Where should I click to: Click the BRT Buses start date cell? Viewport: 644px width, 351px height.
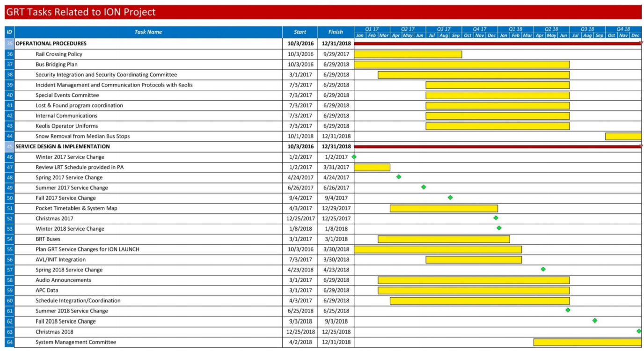(x=300, y=239)
